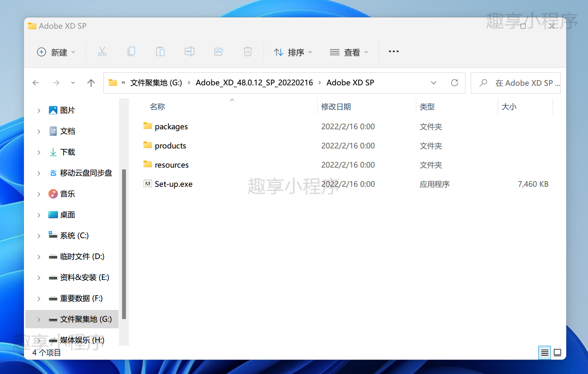Open recent locations dropdown arrow
The image size is (588, 374).
tap(73, 83)
